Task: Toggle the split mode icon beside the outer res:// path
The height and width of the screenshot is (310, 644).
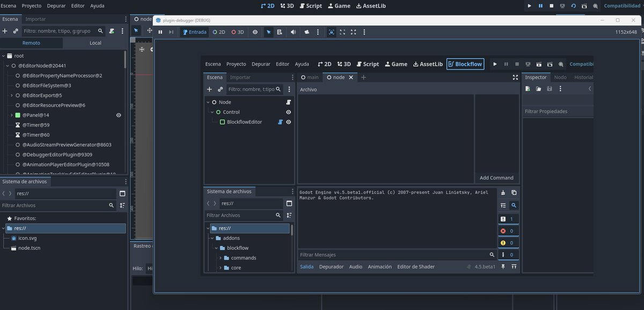Action: (122, 194)
